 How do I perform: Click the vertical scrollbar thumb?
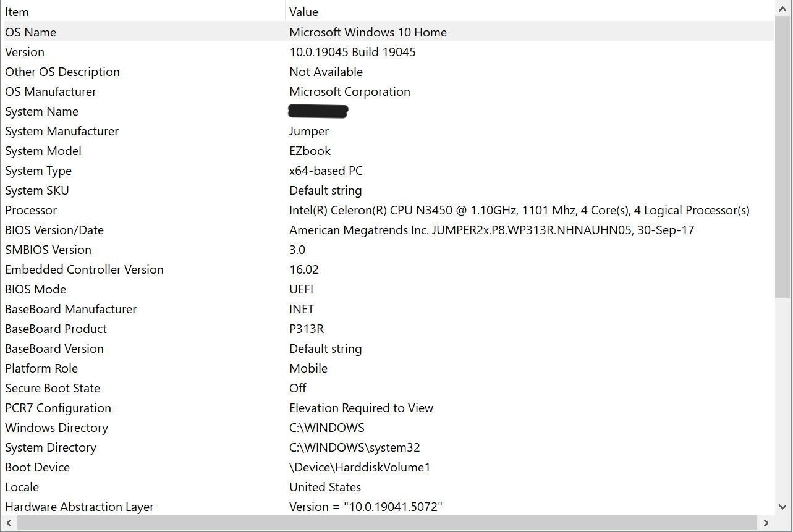(x=783, y=158)
